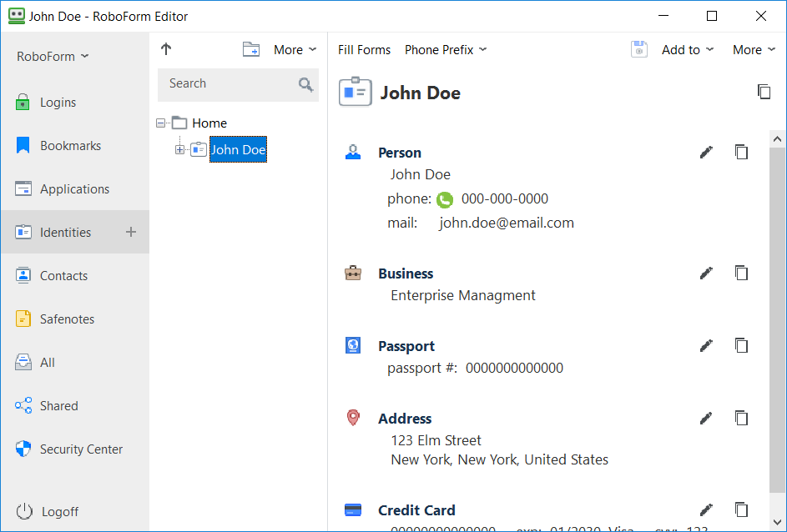The width and height of the screenshot is (787, 532).
Task: Edit the Person section
Action: click(706, 152)
